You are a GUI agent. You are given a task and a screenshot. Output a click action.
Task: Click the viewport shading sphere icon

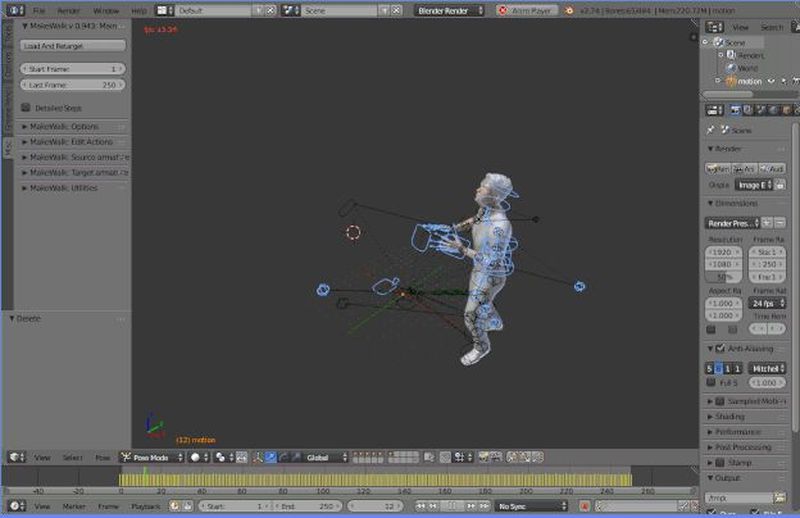pos(196,457)
